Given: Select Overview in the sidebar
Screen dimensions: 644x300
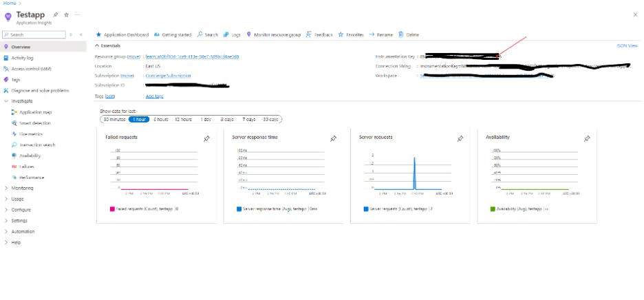Looking at the screenshot, I should (43, 47).
